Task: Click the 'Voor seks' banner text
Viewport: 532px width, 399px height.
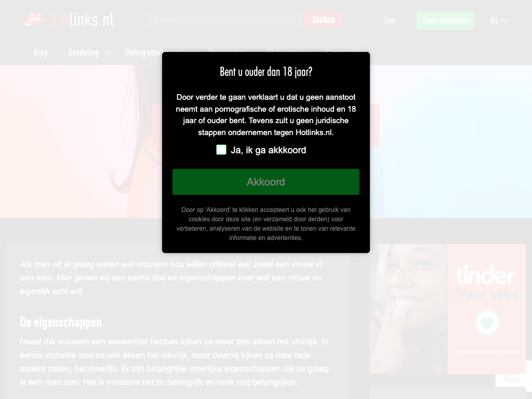Action: click(487, 295)
